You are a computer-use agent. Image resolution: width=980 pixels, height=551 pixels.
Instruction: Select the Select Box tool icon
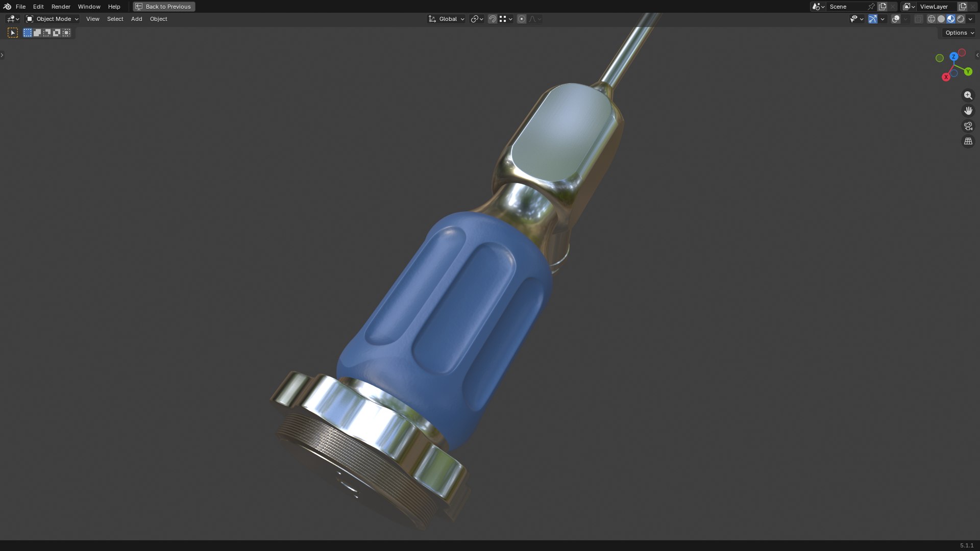click(x=13, y=33)
